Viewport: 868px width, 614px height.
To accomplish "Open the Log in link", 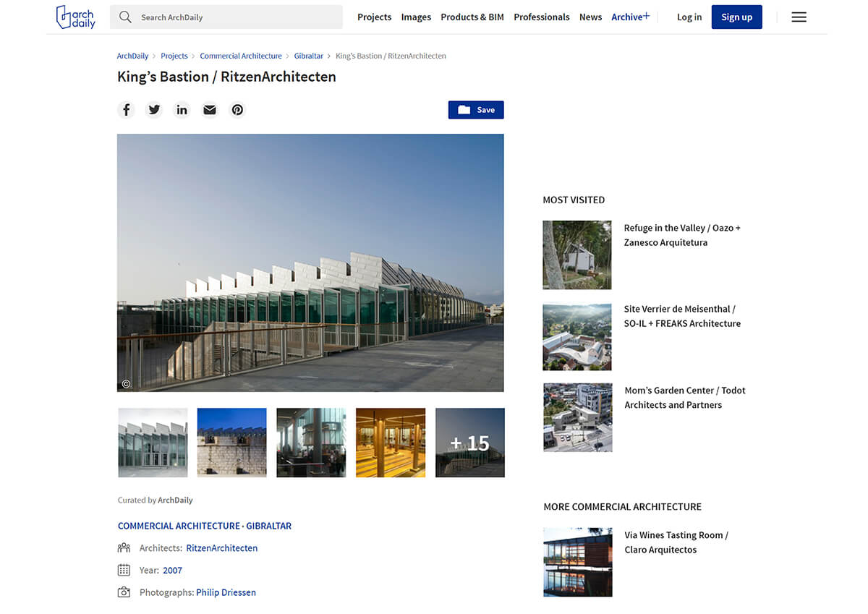I will [689, 17].
